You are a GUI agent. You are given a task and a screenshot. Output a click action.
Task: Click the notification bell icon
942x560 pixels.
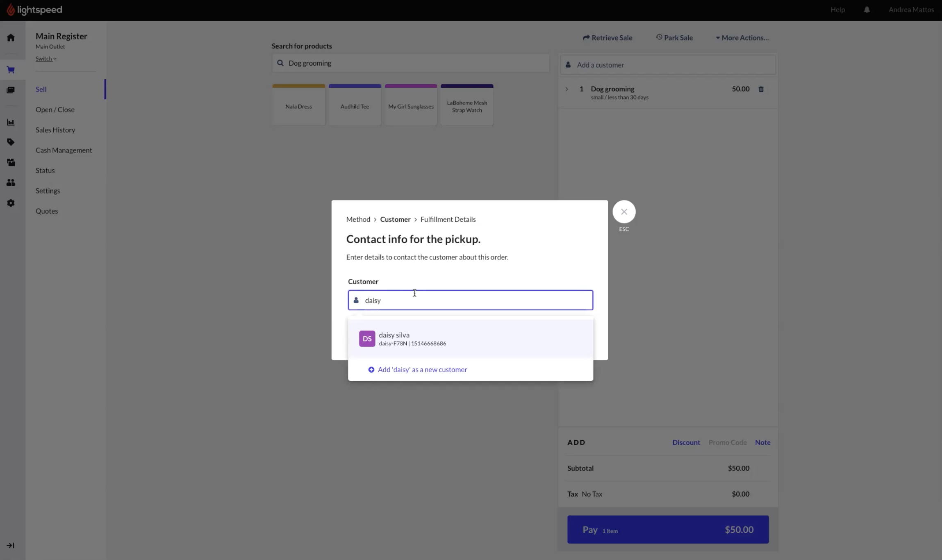[867, 10]
